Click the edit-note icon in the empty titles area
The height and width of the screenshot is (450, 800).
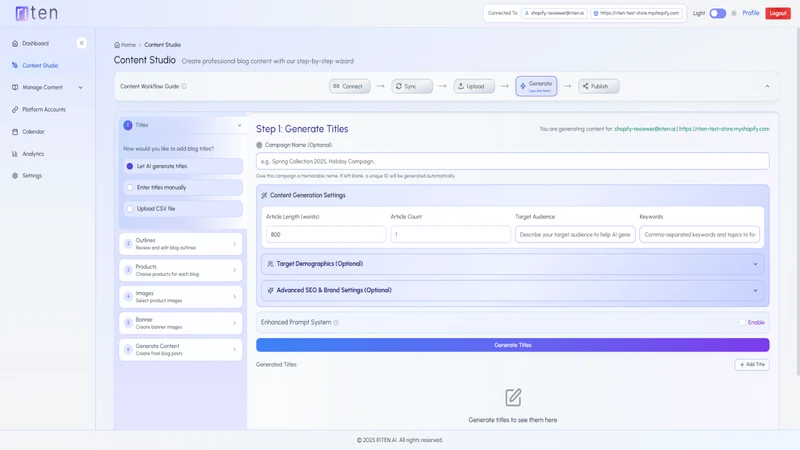click(x=513, y=397)
